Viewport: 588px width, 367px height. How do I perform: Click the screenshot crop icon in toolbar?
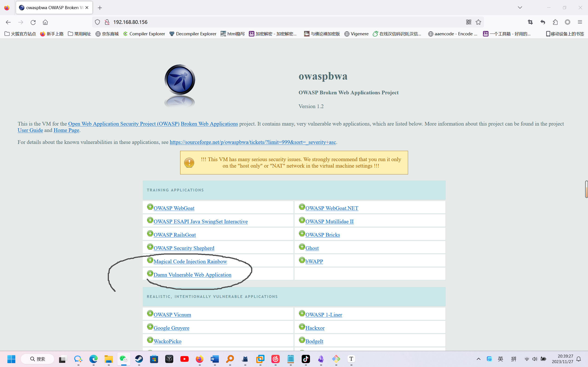tap(530, 22)
